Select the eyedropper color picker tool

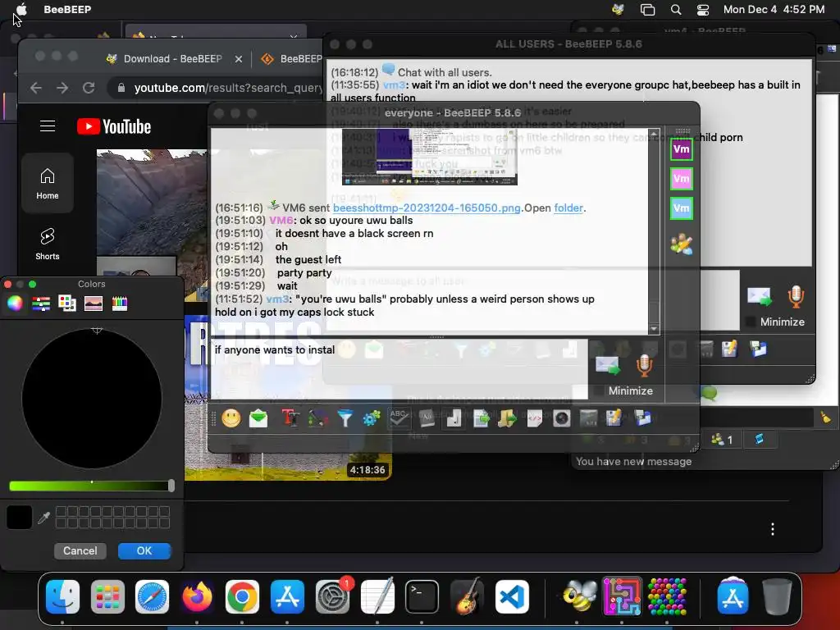click(44, 518)
